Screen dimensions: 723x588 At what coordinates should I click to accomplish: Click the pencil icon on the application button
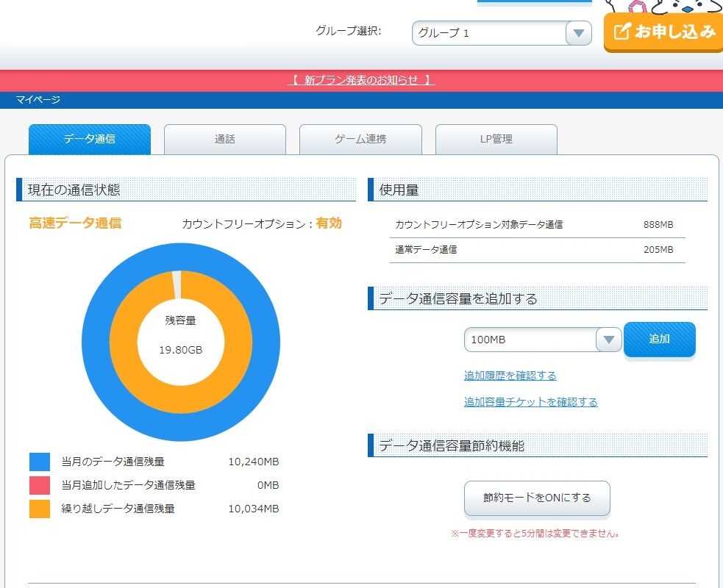coord(622,30)
